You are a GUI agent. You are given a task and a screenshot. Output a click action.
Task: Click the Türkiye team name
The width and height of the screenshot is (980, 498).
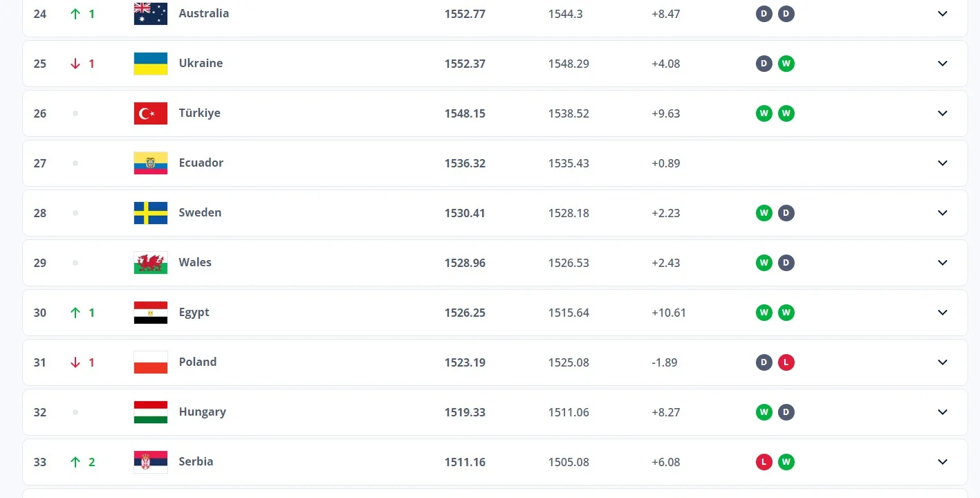pos(200,113)
